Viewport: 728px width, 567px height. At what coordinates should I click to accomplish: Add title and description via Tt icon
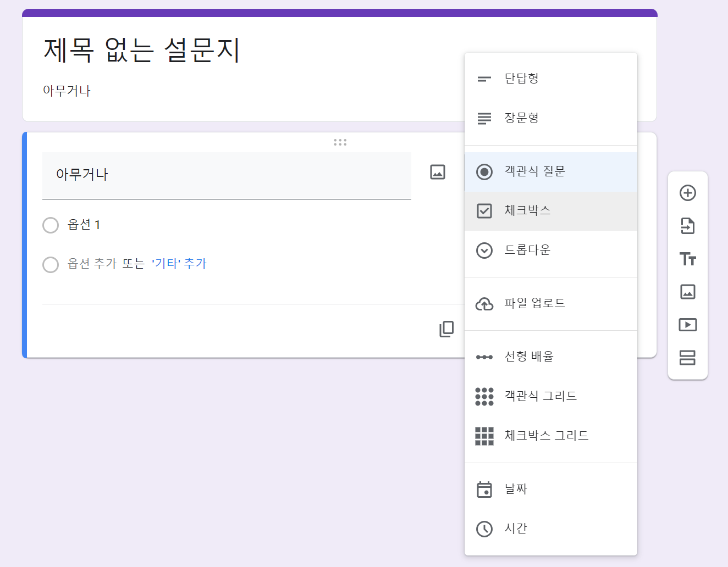[688, 259]
